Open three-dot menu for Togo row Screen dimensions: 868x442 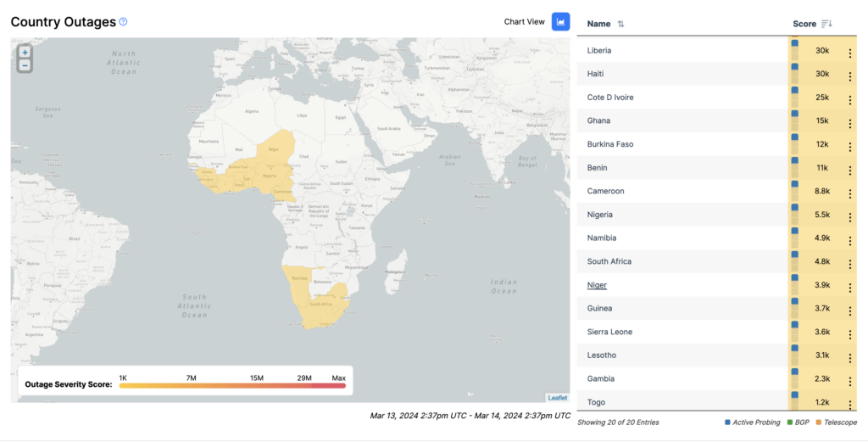coord(849,404)
